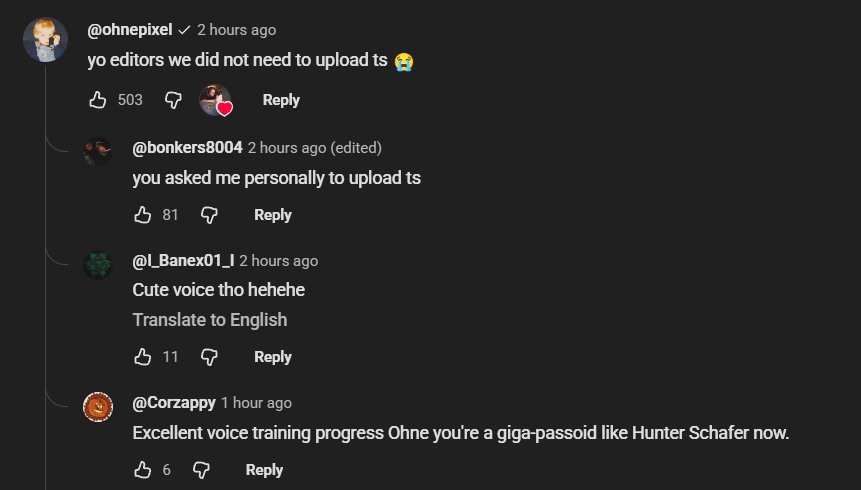Screen dimensions: 861x490
Task: Open @bonkers8004 channel via username
Action: pyautogui.click(x=187, y=148)
